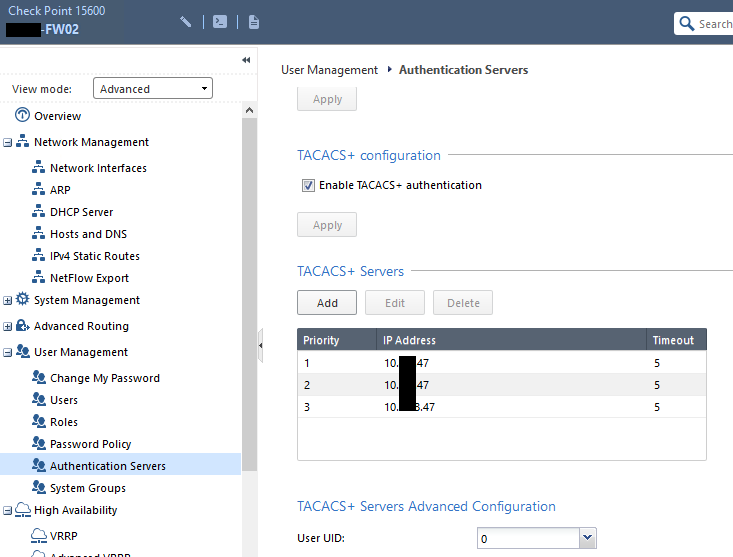Expand the System Management tree node

point(7,300)
